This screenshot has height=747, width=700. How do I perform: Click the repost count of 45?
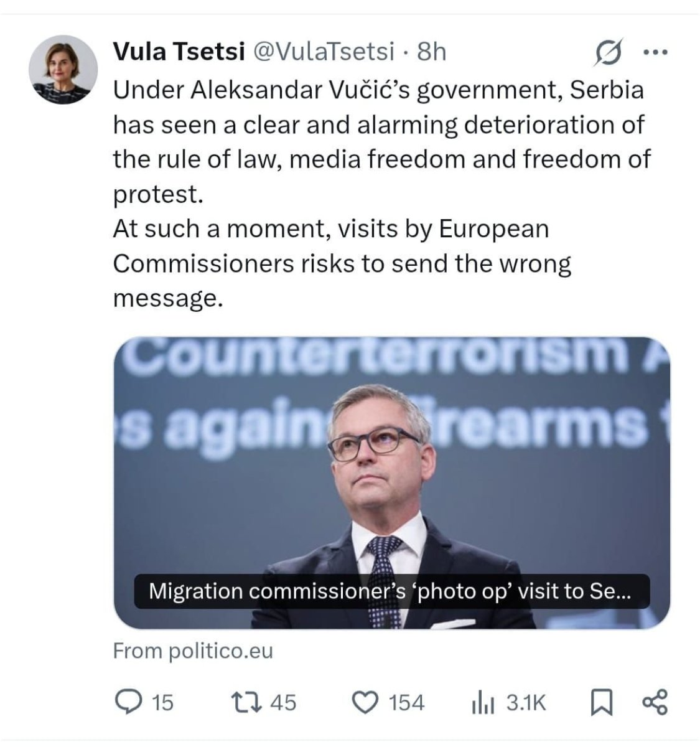(x=283, y=703)
